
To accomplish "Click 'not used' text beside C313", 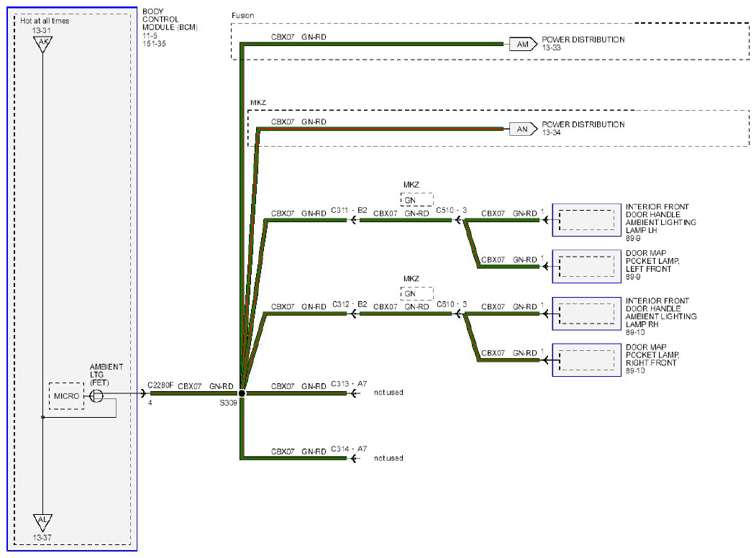I will (388, 392).
